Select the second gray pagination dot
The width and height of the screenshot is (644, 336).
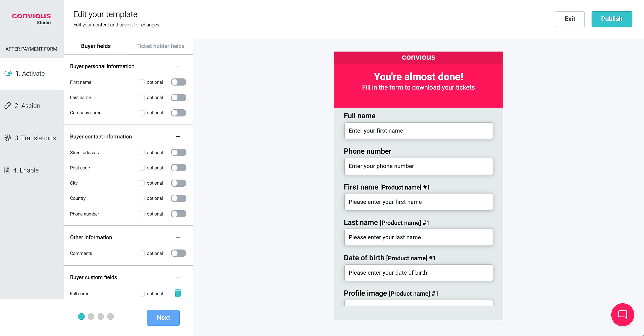pyautogui.click(x=101, y=316)
